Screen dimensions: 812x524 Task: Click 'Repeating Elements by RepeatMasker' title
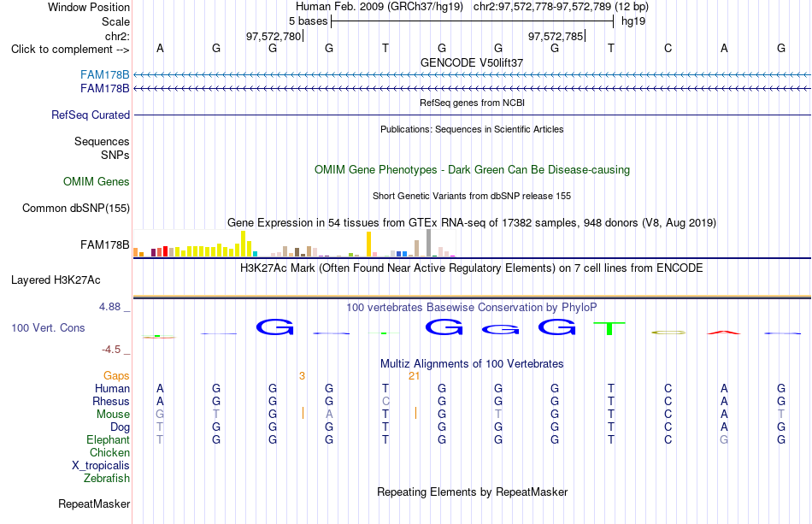tap(473, 492)
